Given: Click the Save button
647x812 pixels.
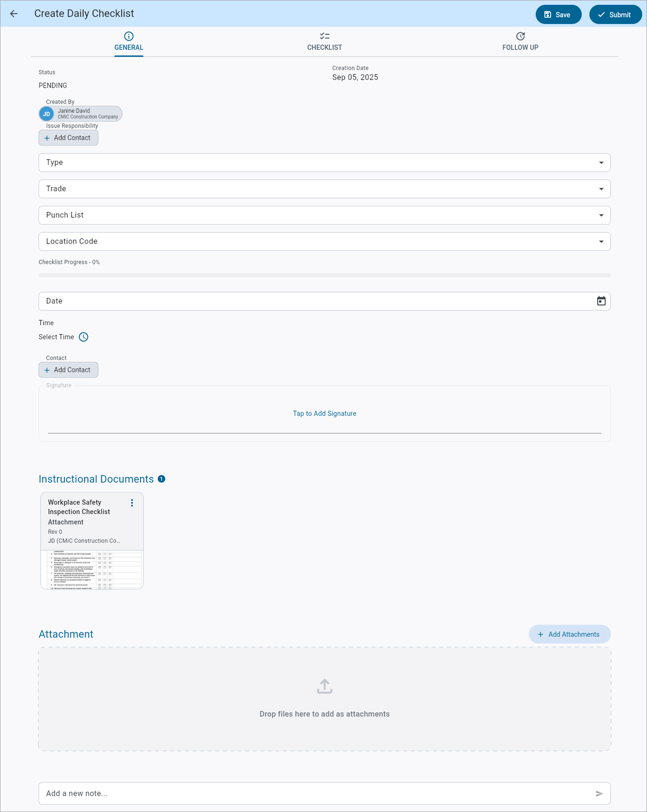Looking at the screenshot, I should point(558,14).
